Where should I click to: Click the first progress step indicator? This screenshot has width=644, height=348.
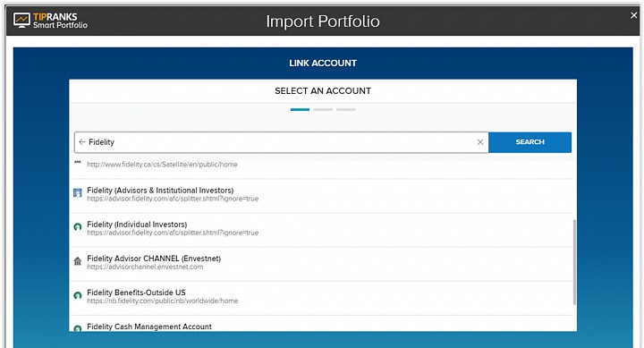pyautogui.click(x=300, y=110)
